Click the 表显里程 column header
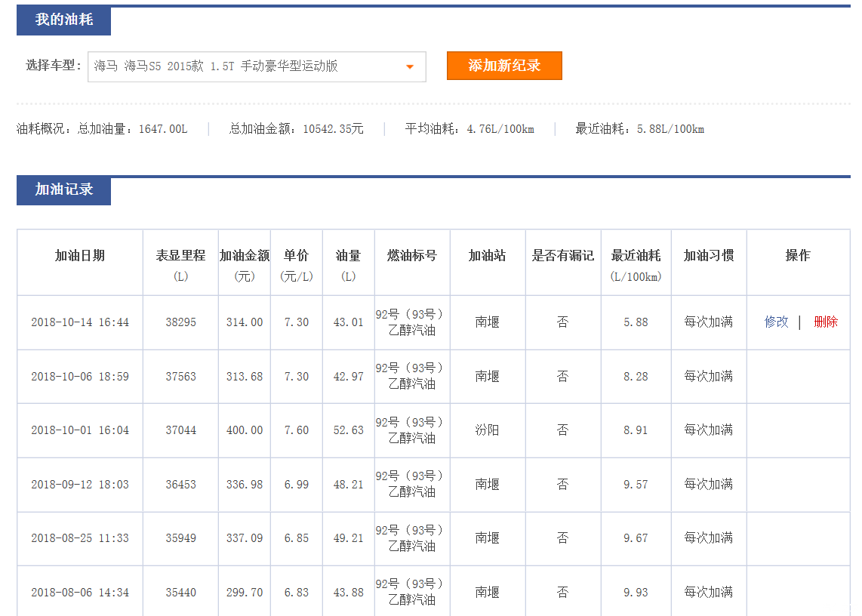 180,256
